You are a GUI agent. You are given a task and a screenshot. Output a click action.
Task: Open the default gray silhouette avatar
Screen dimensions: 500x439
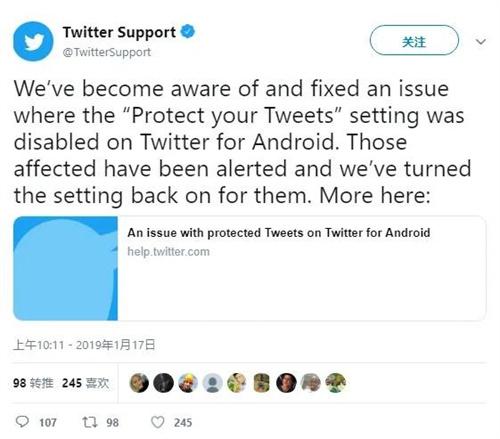(213, 383)
